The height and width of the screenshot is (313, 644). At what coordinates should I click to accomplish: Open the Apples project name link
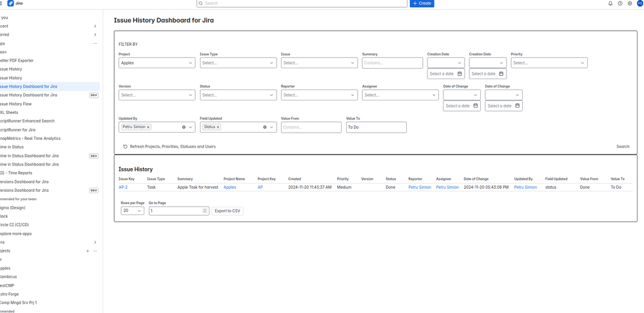[230, 187]
